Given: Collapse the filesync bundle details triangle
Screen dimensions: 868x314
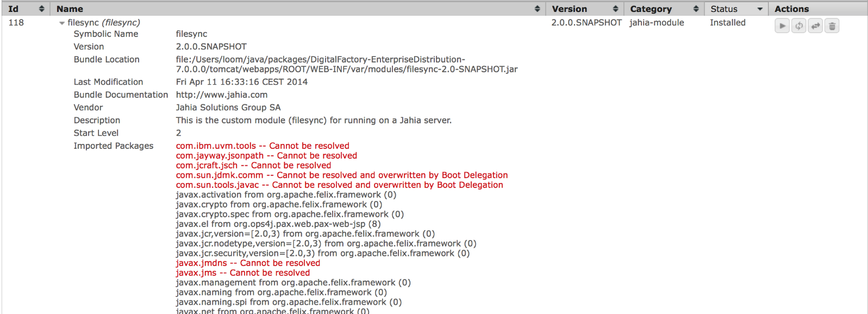Looking at the screenshot, I should click(x=62, y=23).
